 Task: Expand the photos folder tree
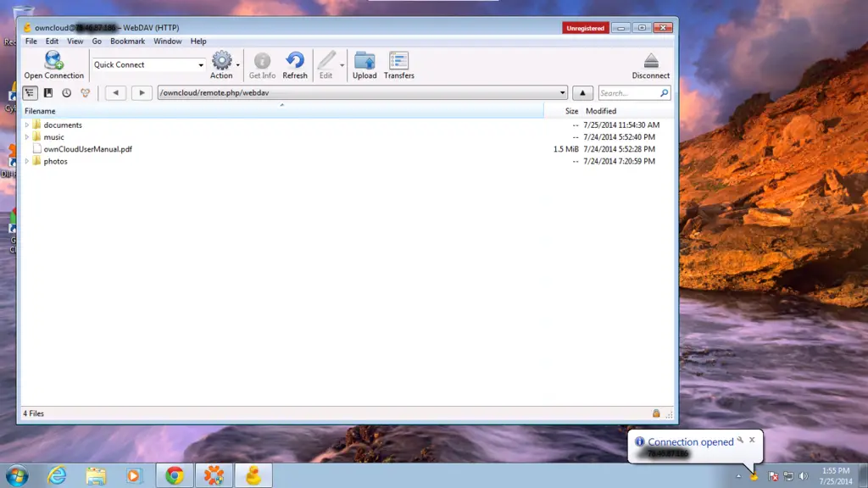(x=26, y=162)
